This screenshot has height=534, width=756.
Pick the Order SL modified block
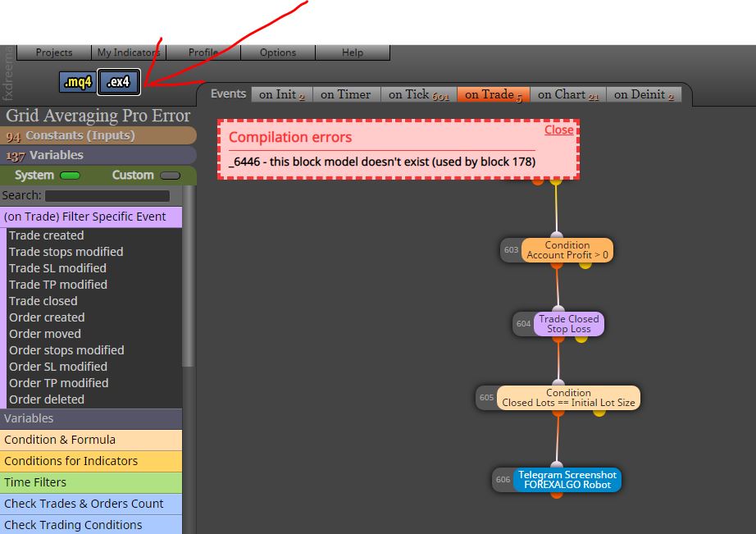58,367
